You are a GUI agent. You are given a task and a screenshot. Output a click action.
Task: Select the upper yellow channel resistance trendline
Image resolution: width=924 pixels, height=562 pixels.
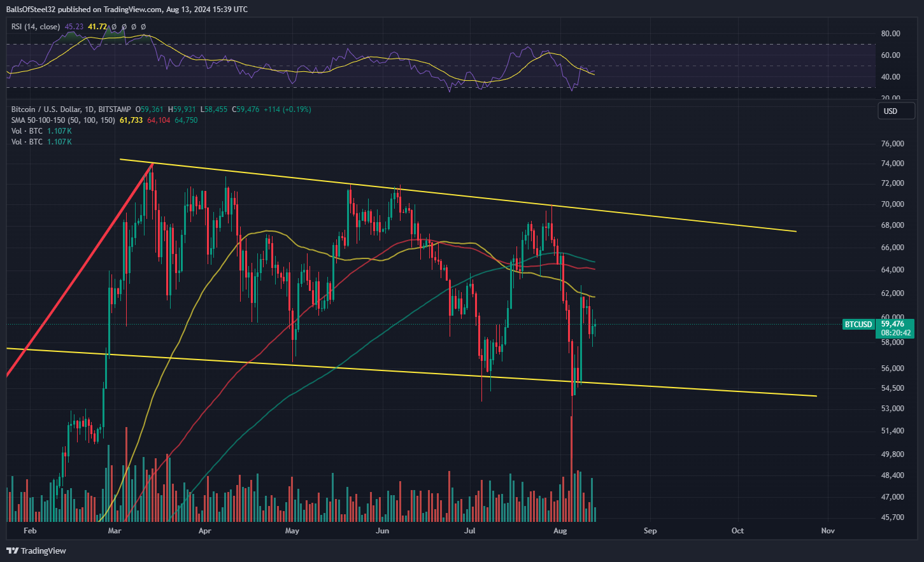click(458, 195)
